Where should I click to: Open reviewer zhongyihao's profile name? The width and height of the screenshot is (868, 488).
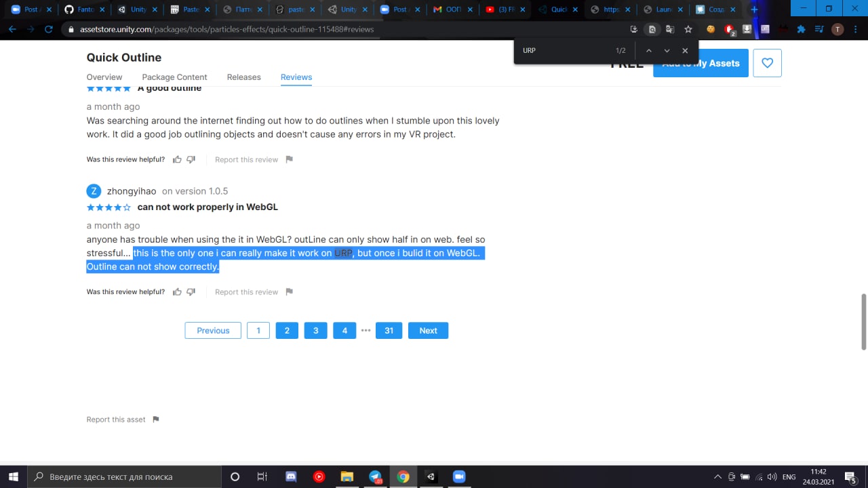(x=132, y=191)
